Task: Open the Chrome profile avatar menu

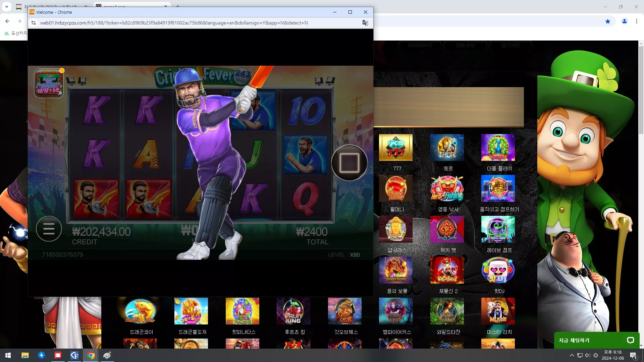Action: [x=625, y=21]
